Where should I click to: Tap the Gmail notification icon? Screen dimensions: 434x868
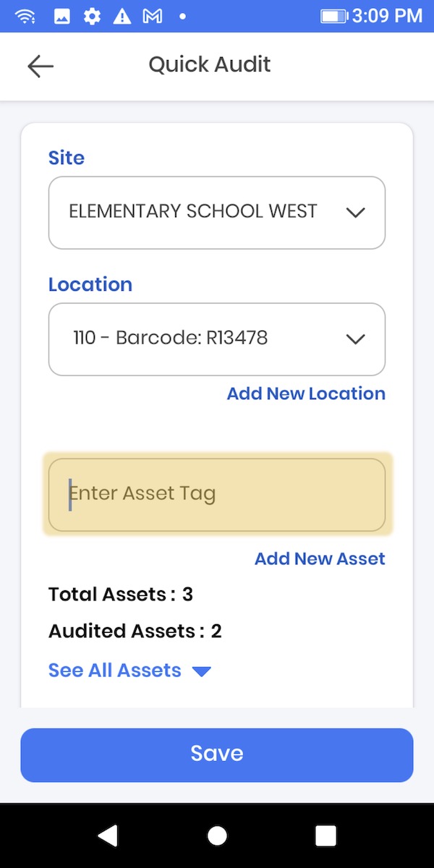click(x=152, y=16)
